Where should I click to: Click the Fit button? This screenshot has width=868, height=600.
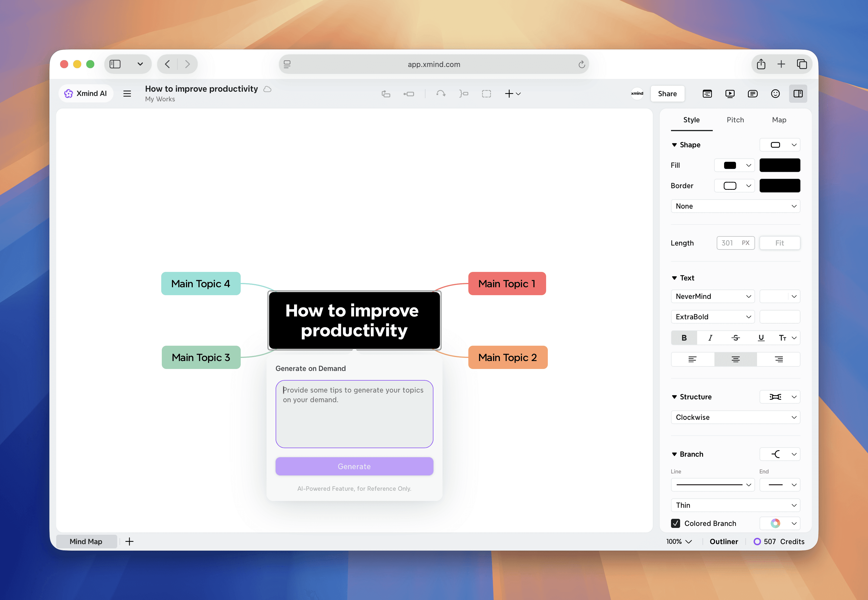click(x=780, y=243)
